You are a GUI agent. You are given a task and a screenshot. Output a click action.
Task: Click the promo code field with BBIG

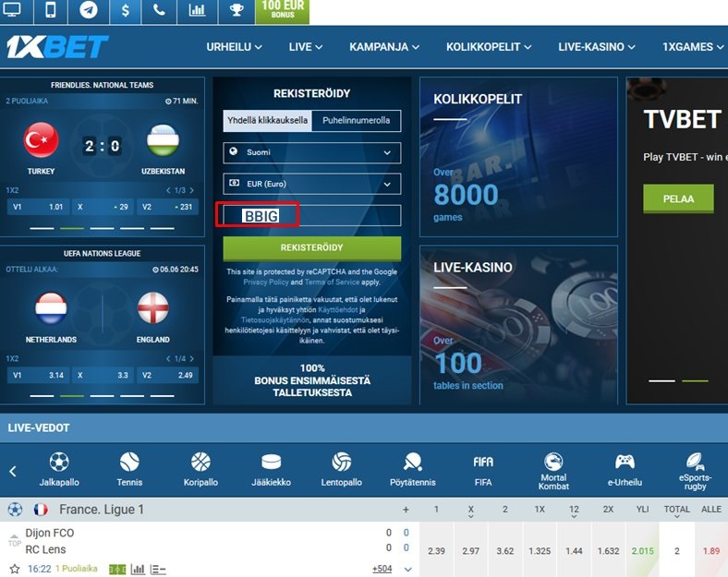point(312,216)
